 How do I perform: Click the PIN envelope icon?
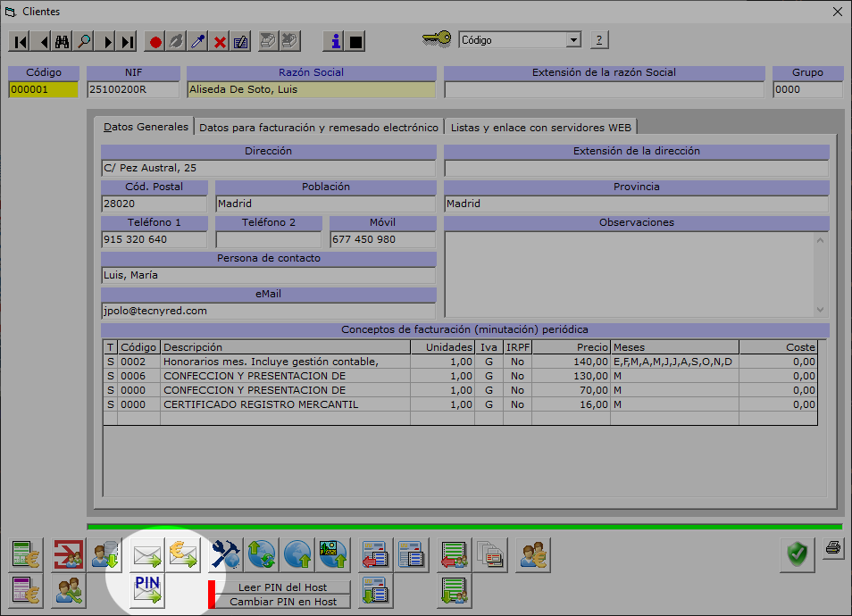tap(147, 590)
